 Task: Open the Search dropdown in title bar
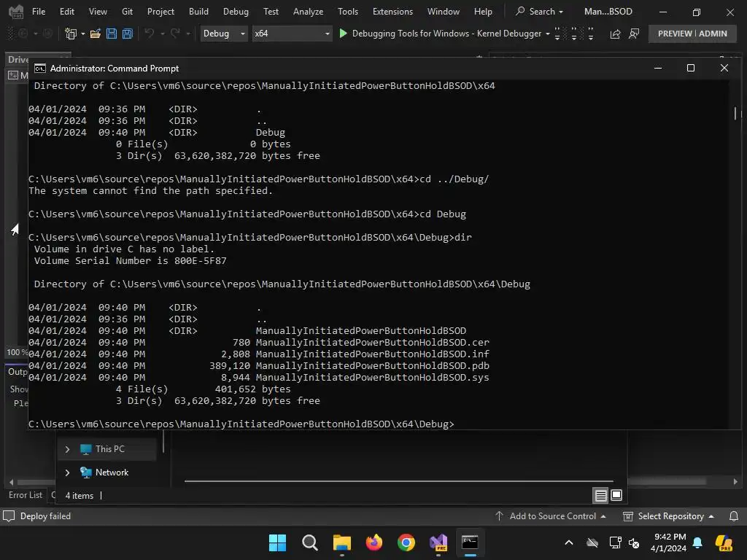pos(540,12)
